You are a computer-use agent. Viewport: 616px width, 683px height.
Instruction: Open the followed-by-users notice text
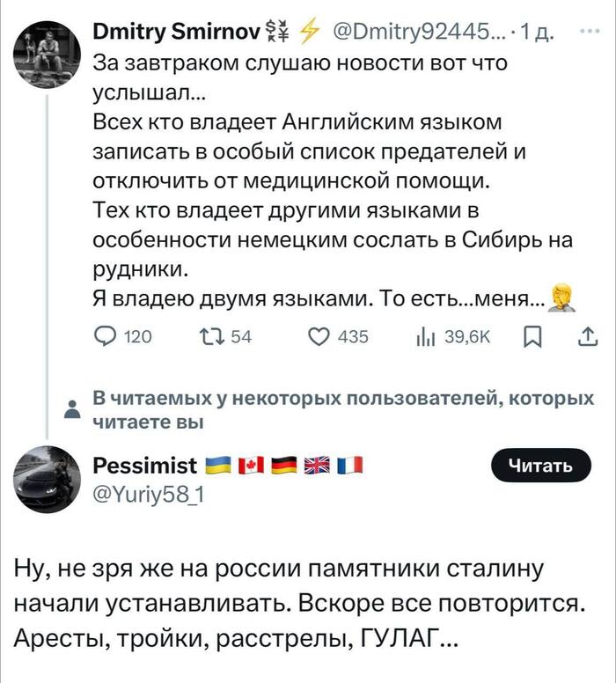(x=341, y=409)
